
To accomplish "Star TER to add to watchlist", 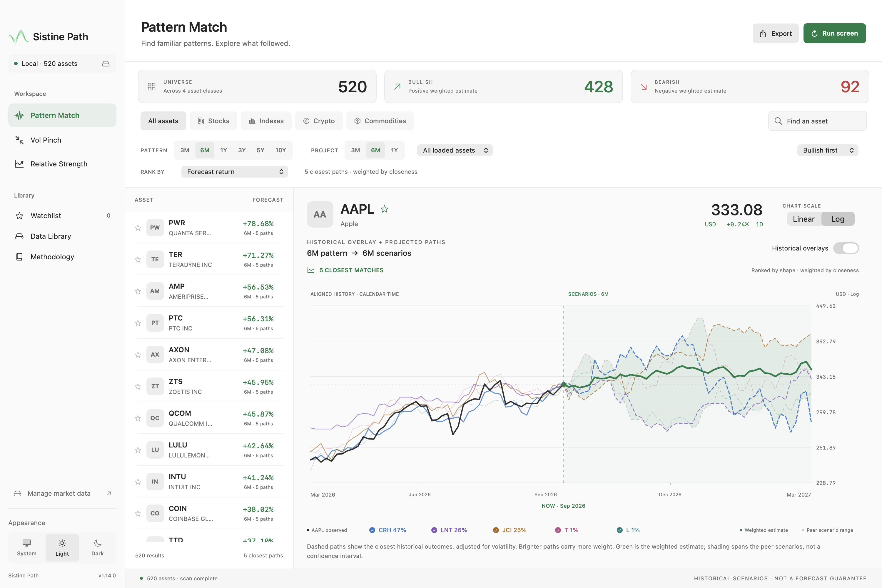I will coord(138,260).
